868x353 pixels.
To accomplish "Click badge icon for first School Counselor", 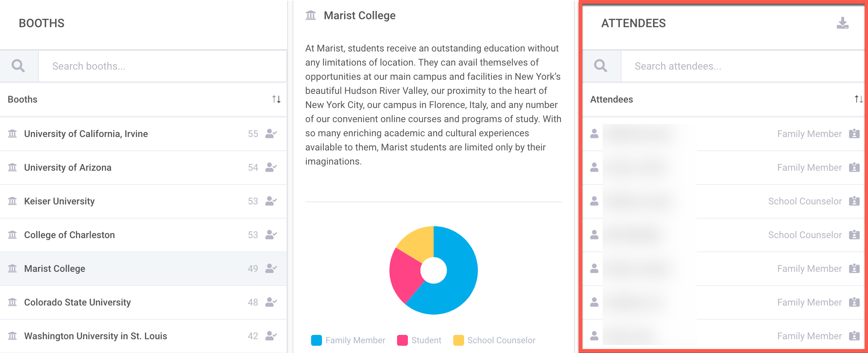I will [854, 201].
